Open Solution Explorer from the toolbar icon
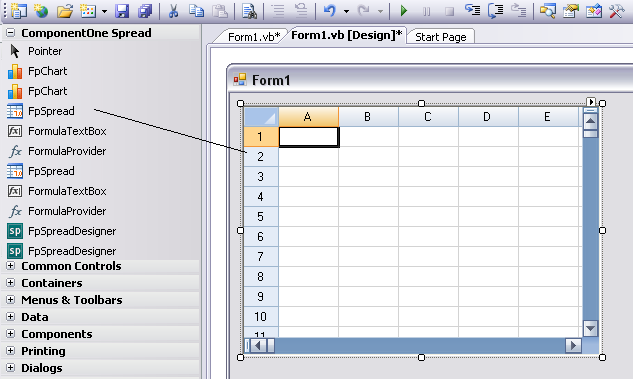633x379 pixels. pyautogui.click(x=548, y=11)
